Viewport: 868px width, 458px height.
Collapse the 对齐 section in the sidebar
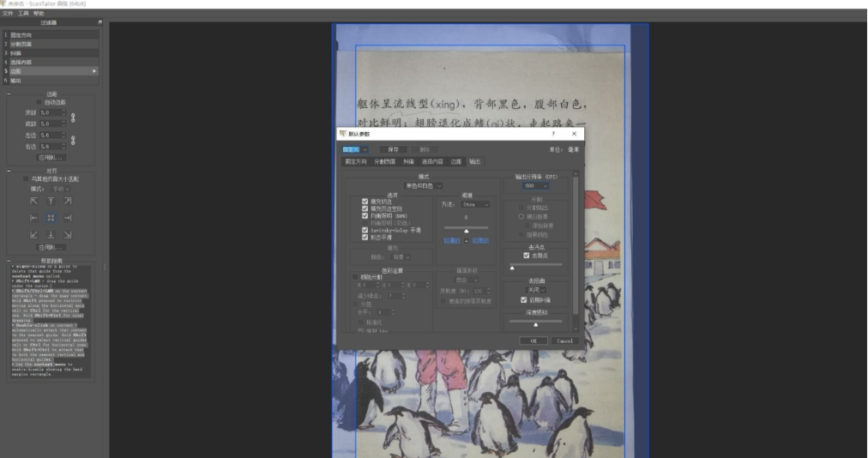pos(9,172)
